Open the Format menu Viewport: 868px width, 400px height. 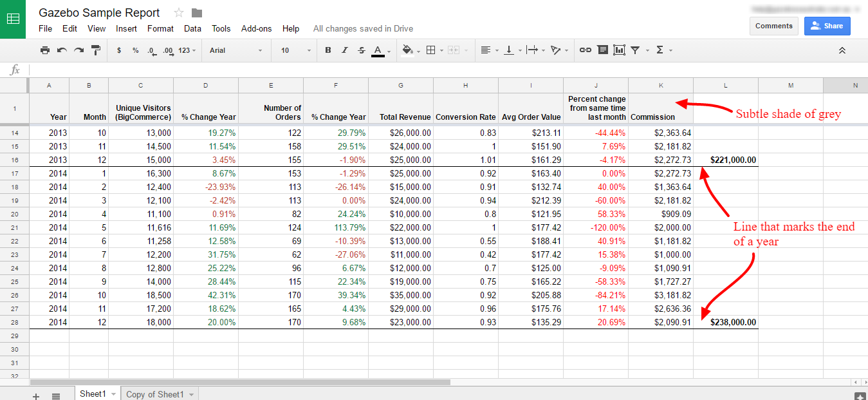click(160, 28)
